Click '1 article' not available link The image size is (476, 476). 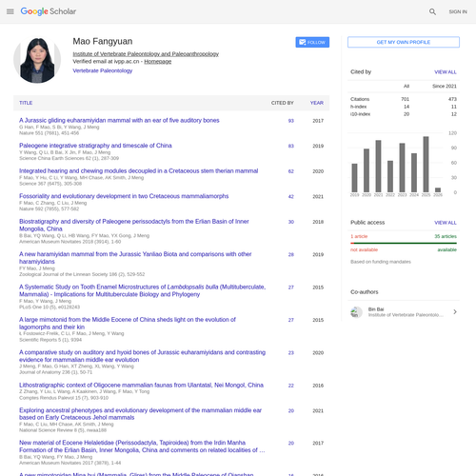(359, 236)
